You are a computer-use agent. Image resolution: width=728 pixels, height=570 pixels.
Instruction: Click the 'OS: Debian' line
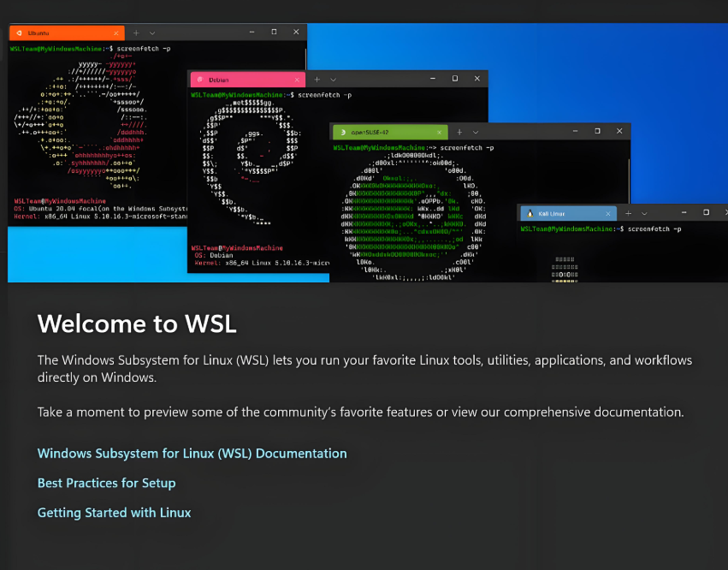coord(214,256)
